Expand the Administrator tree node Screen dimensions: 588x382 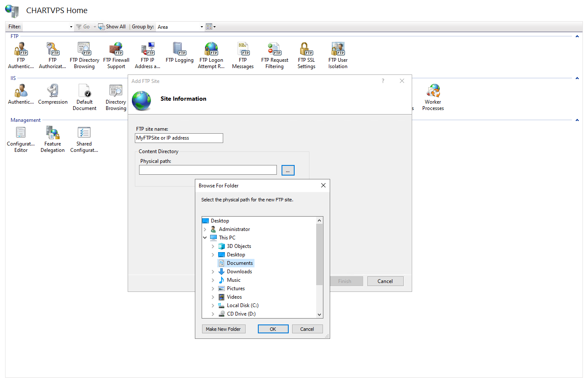pos(205,229)
